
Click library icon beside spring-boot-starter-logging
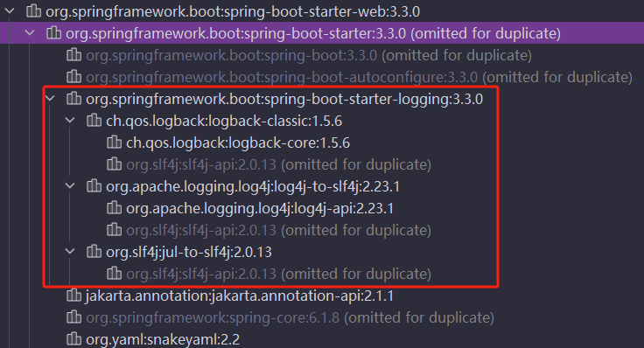click(x=73, y=99)
